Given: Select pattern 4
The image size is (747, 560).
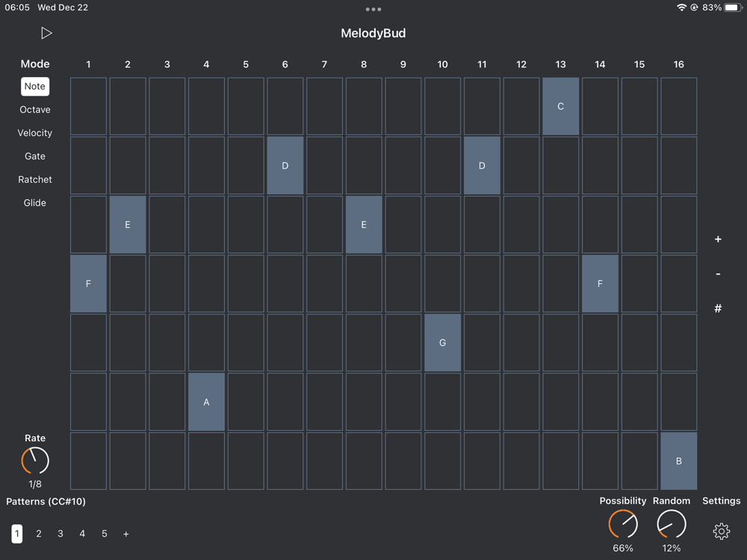Looking at the screenshot, I should pos(82,534).
